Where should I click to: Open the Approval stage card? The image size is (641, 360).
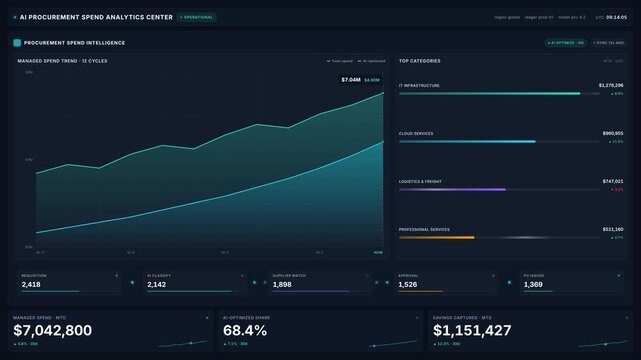[x=446, y=282]
